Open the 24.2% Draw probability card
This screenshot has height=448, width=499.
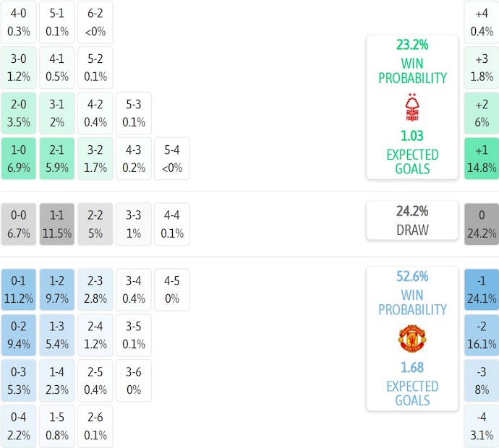click(x=412, y=220)
